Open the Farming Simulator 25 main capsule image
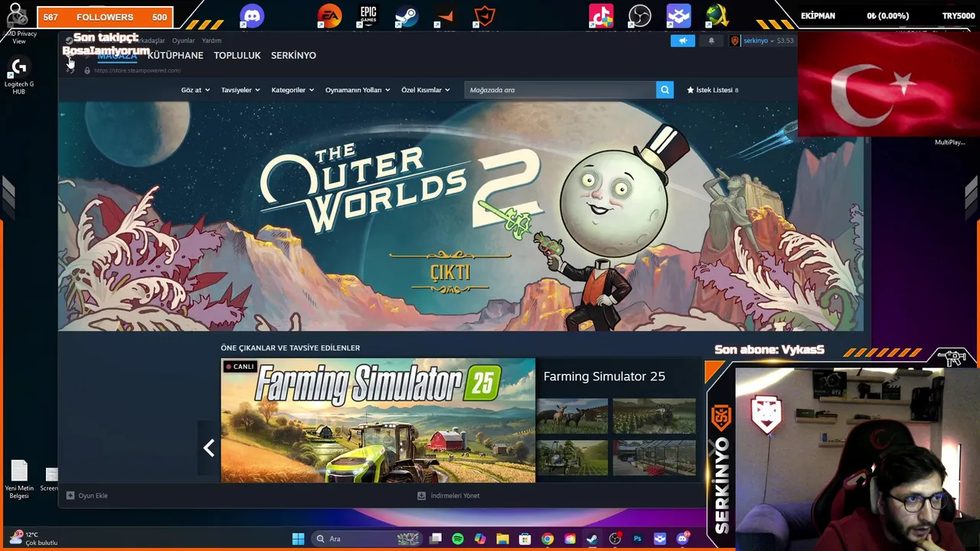This screenshot has width=980, height=551. [x=378, y=420]
